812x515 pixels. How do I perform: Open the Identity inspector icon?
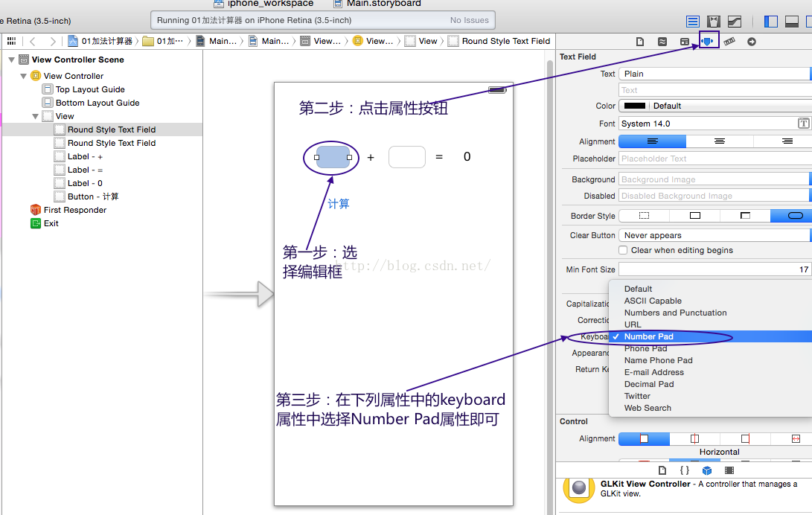685,42
